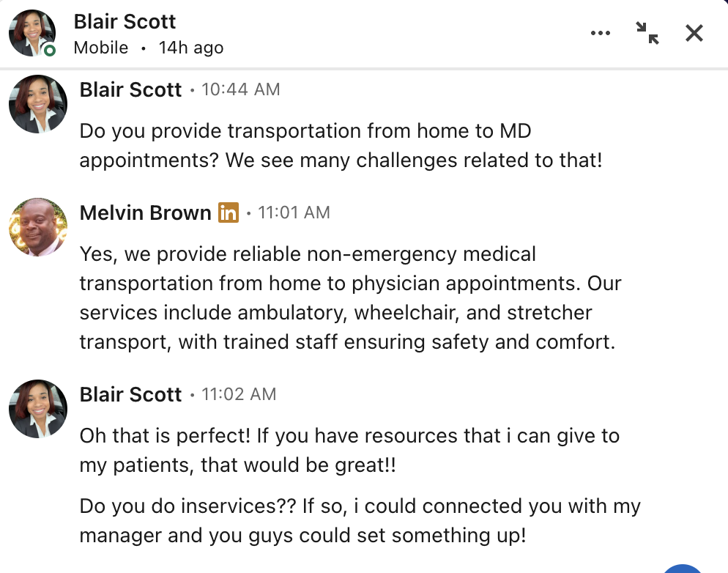Screen dimensions: 728x573
Task: Close the Blair Scott conversation window
Action: (694, 33)
